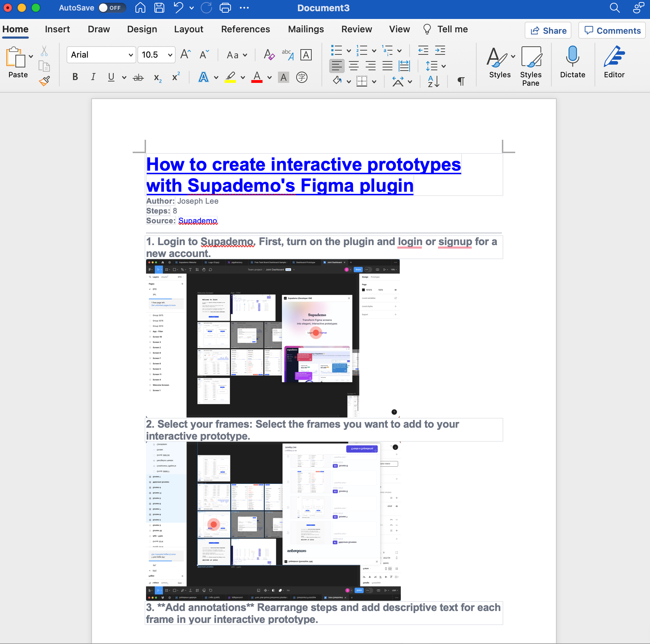The height and width of the screenshot is (644, 650).
Task: Start Dictate with microphone
Action: pyautogui.click(x=572, y=63)
